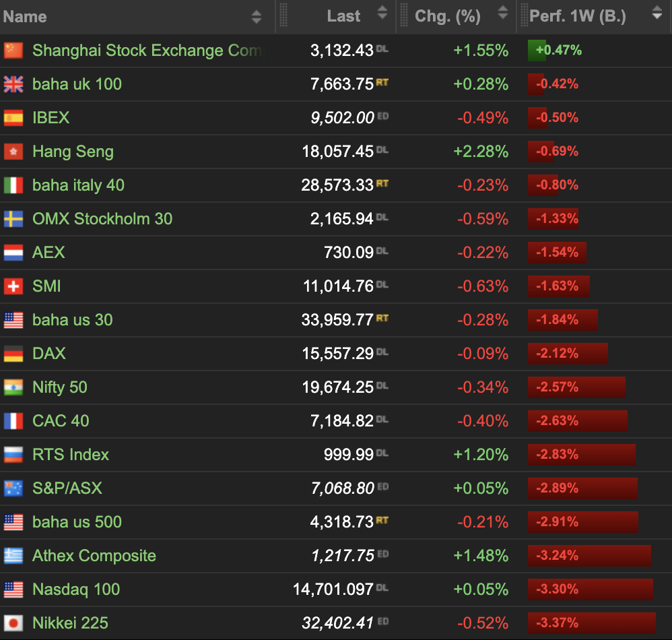Click the IBEX last price 9,502.00
This screenshot has width=672, height=640.
[343, 118]
